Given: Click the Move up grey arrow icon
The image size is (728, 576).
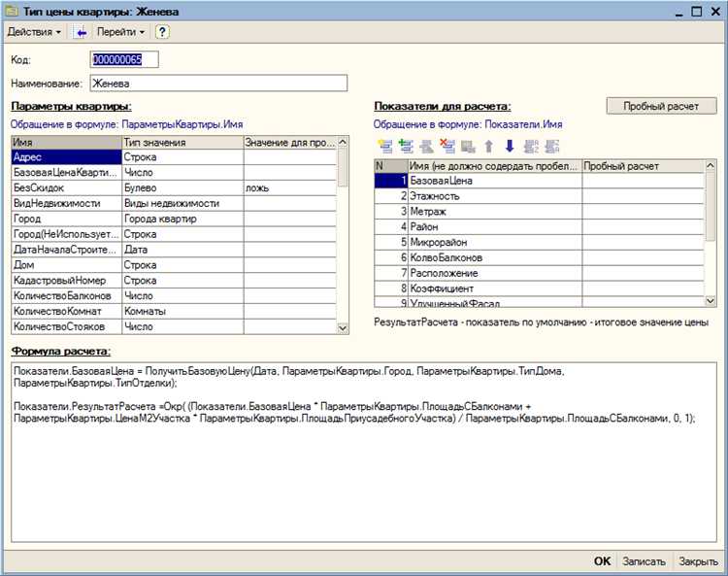Looking at the screenshot, I should (488, 147).
